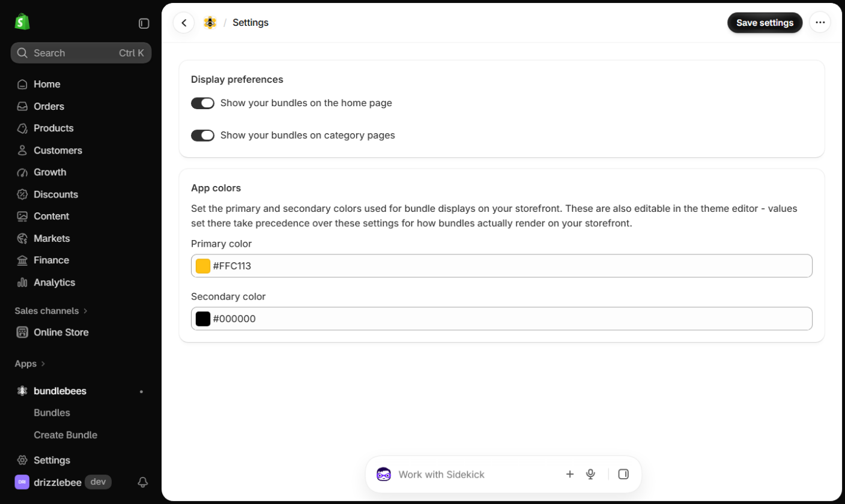Open the Search bar
The height and width of the screenshot is (504, 845).
[81, 53]
